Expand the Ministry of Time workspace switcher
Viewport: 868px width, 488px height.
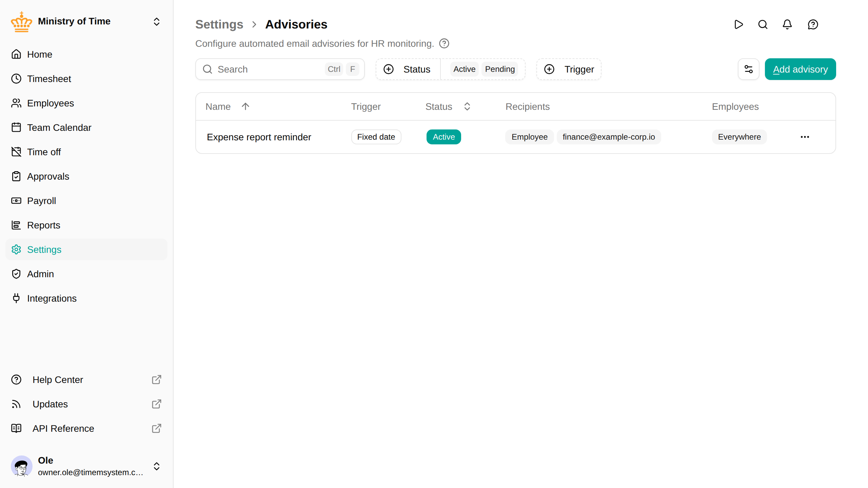[157, 22]
